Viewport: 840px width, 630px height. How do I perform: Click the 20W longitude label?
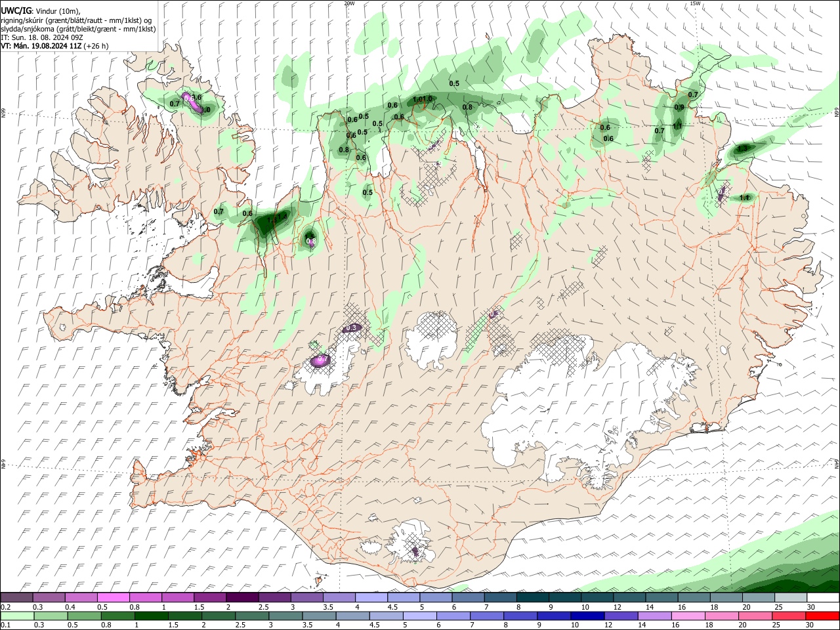349,3
